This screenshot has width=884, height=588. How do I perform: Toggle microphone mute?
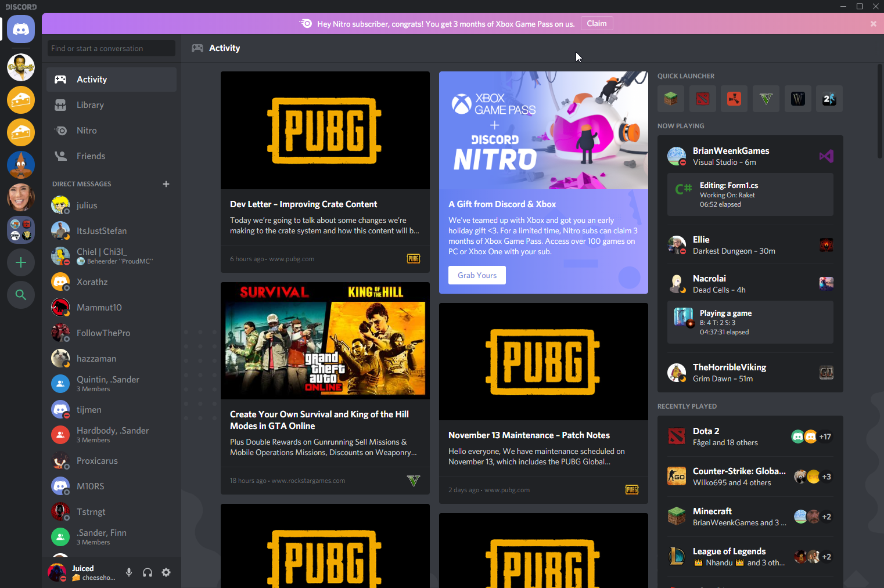pos(129,572)
